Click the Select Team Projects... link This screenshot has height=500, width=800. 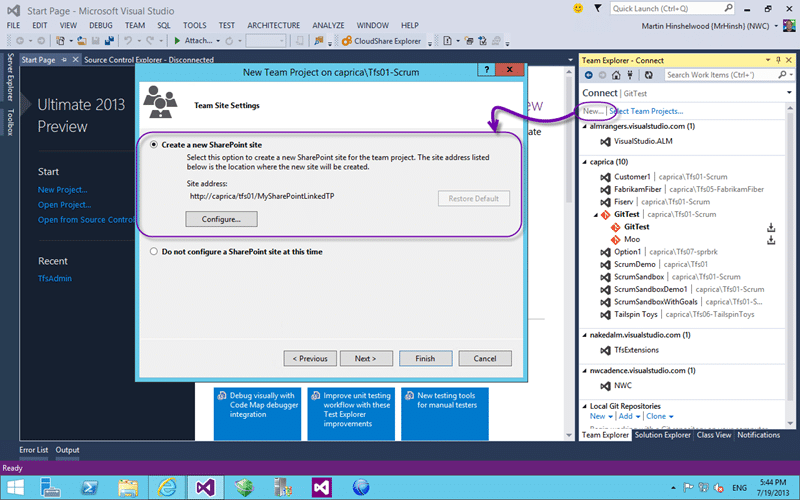646,111
